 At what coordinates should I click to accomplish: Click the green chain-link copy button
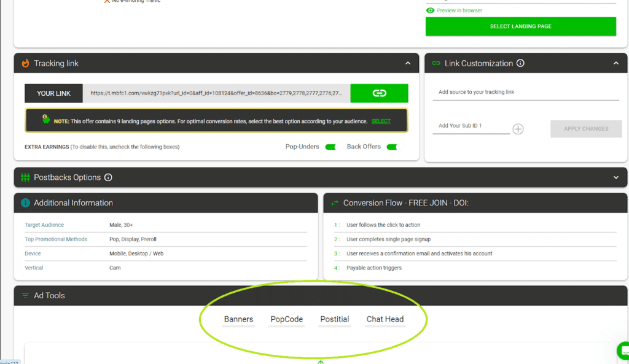coord(379,93)
